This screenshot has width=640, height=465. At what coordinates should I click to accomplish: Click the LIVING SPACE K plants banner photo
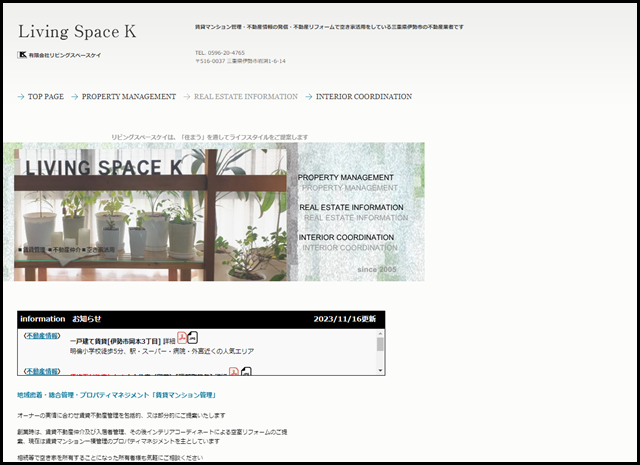pos(150,215)
